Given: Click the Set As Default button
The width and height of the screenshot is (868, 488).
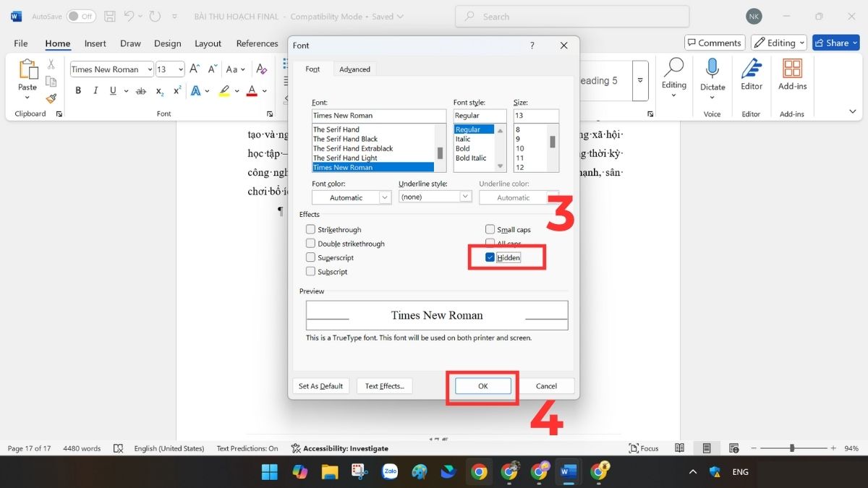Looking at the screenshot, I should click(x=320, y=386).
